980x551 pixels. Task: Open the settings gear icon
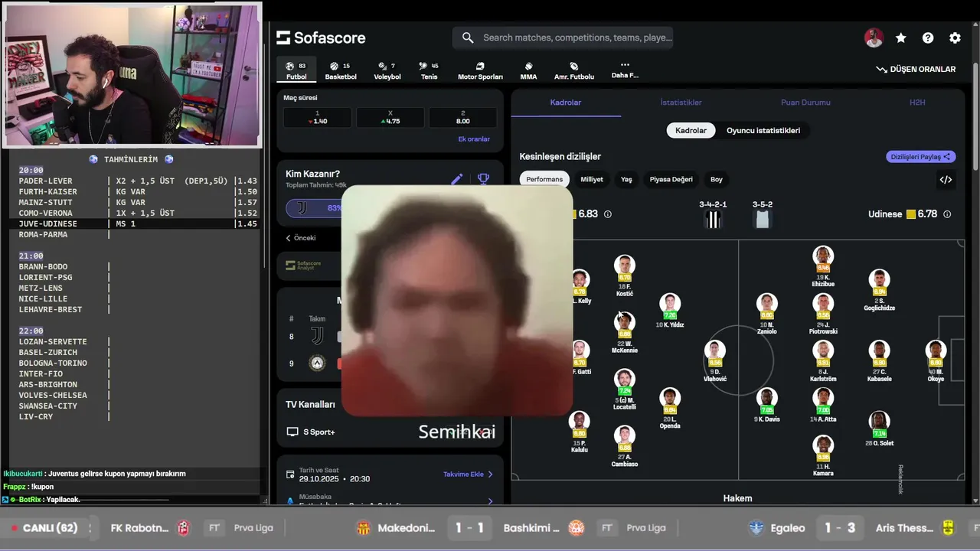(x=955, y=37)
